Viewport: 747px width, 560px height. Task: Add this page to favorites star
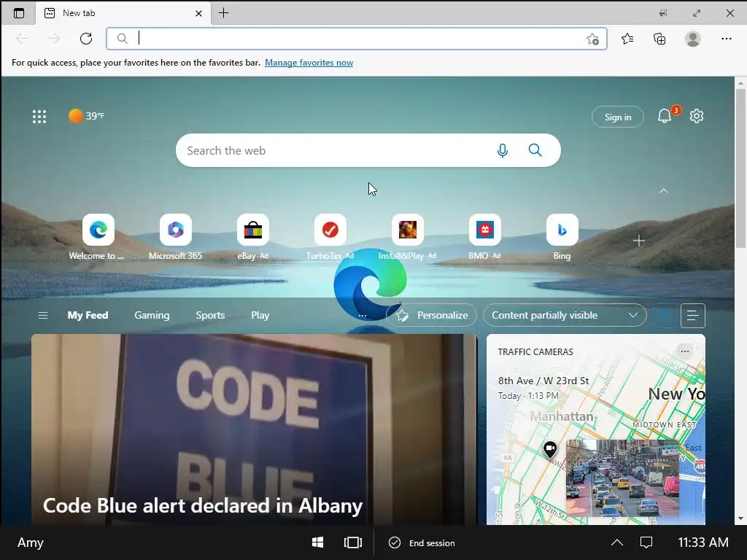click(x=592, y=39)
